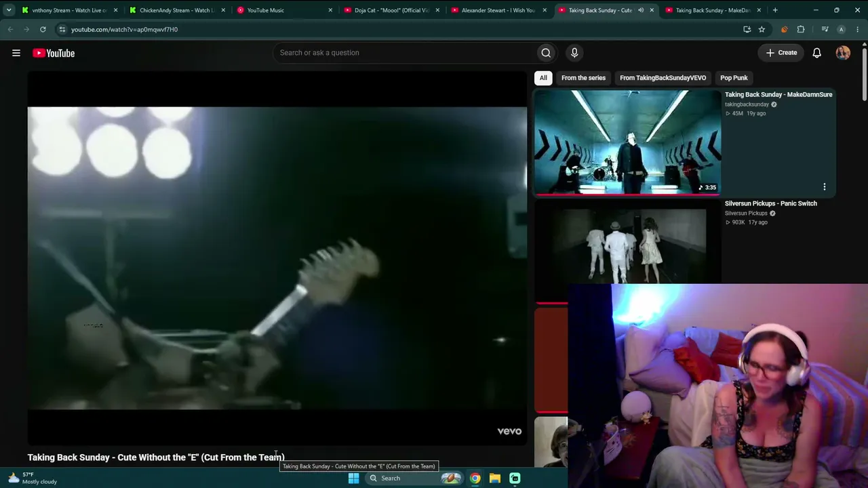Select the From the series filter chip
868x488 pixels.
(583, 78)
